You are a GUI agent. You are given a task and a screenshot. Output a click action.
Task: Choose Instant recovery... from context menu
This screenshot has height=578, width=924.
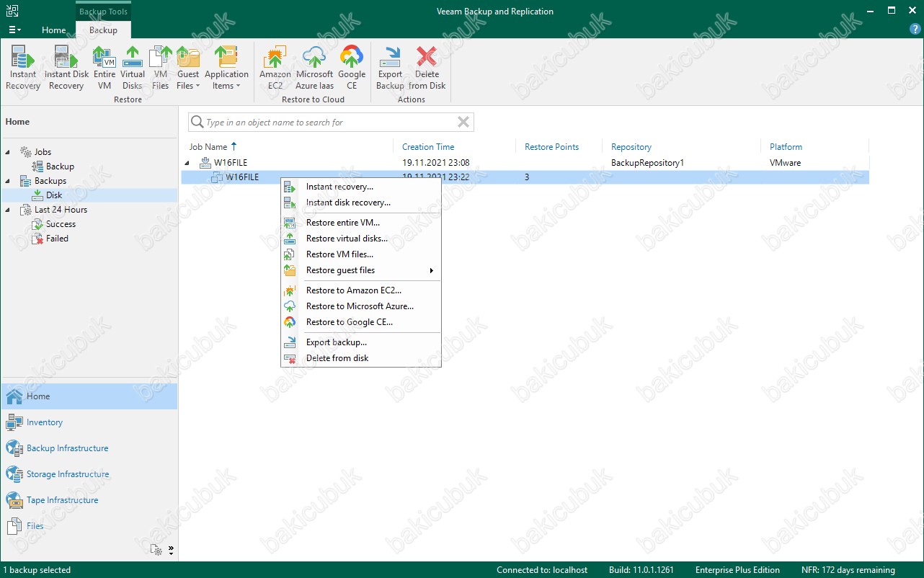[x=360, y=187]
